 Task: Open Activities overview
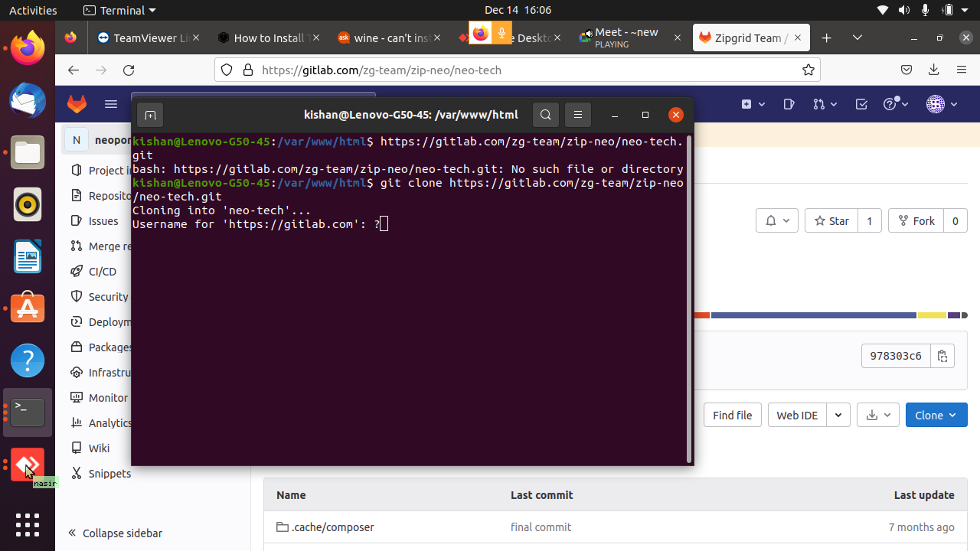(33, 10)
